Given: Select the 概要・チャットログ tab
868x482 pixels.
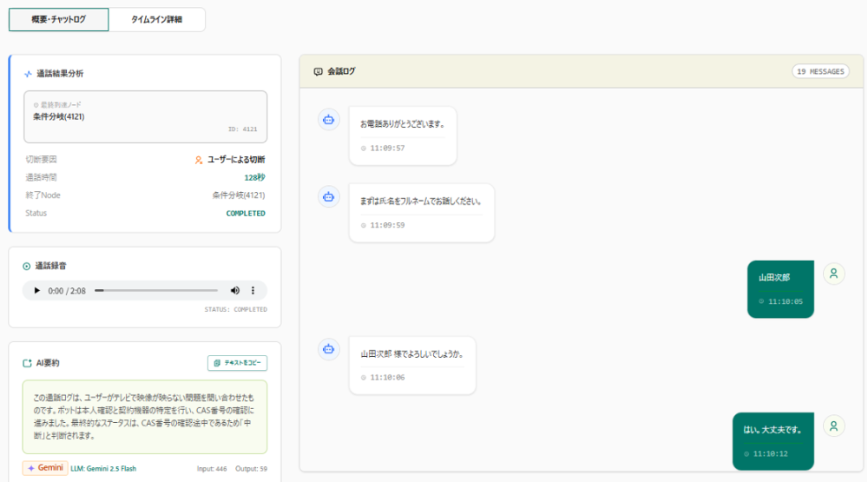Looking at the screenshot, I should (x=59, y=19).
